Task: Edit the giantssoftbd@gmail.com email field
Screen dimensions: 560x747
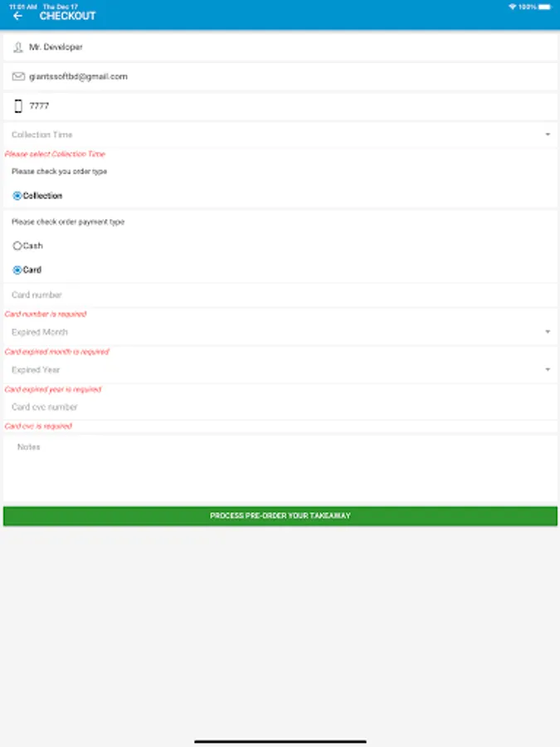Action: [x=280, y=76]
